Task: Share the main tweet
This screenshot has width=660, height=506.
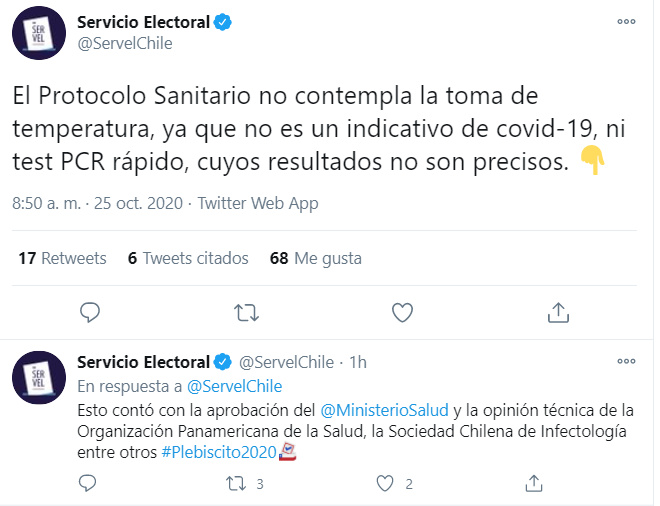Action: tap(558, 313)
